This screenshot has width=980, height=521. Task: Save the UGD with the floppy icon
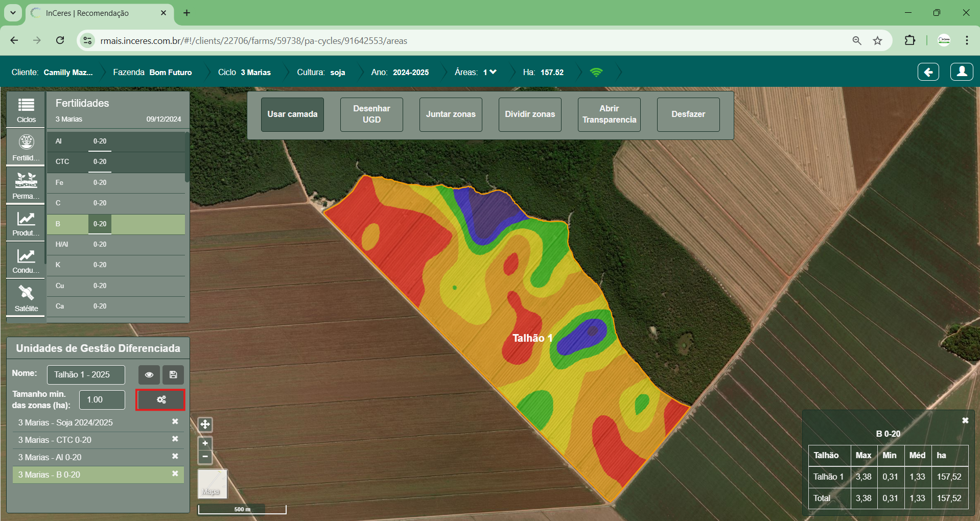pyautogui.click(x=173, y=374)
